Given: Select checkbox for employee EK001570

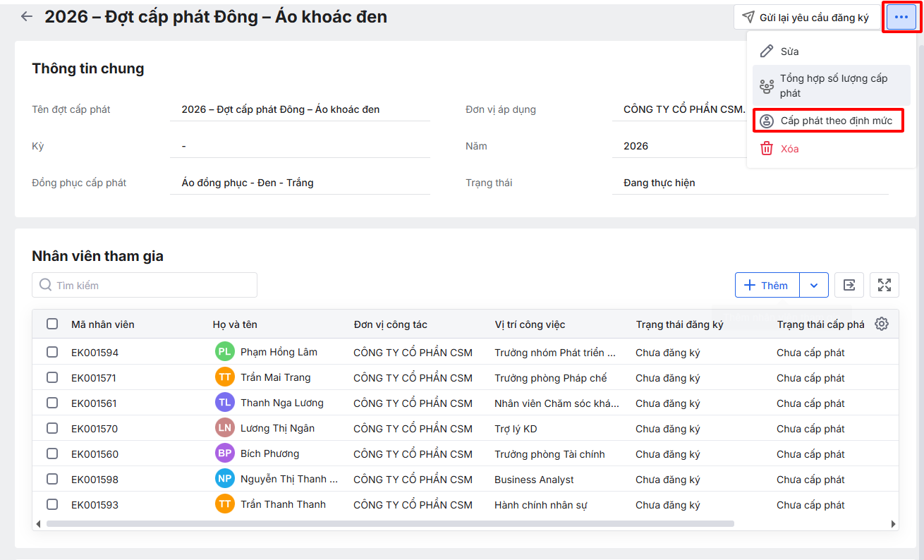Looking at the screenshot, I should [52, 428].
